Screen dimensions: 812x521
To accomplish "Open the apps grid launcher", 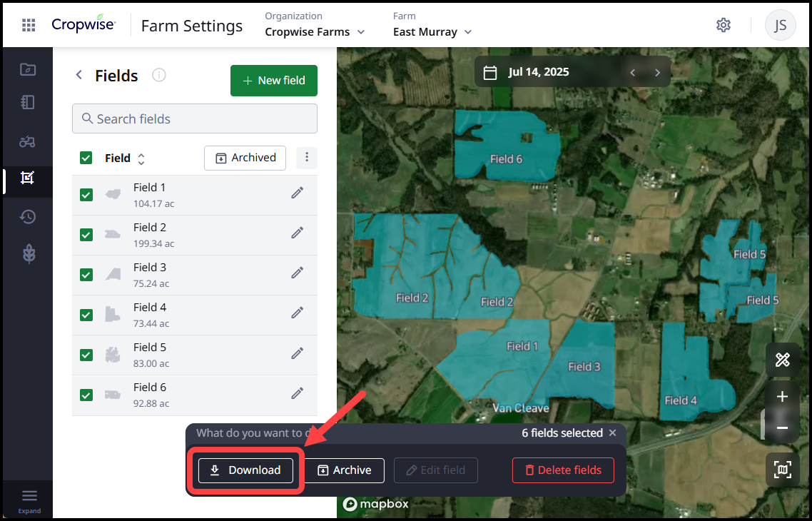I will click(29, 26).
